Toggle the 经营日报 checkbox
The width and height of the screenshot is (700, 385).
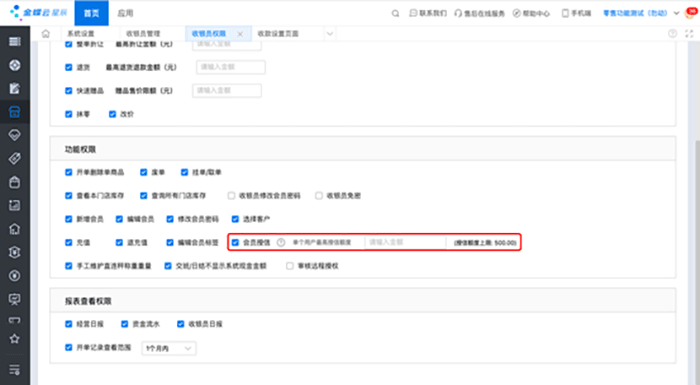(x=68, y=324)
